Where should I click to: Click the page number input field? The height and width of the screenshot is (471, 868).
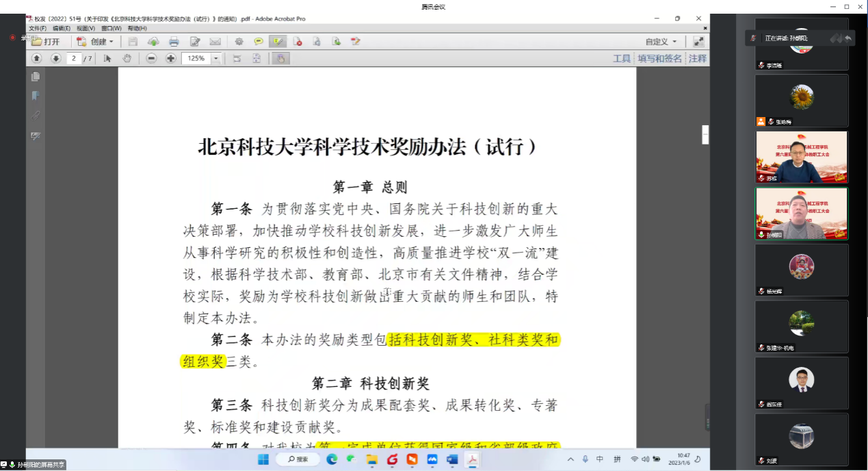pos(74,59)
